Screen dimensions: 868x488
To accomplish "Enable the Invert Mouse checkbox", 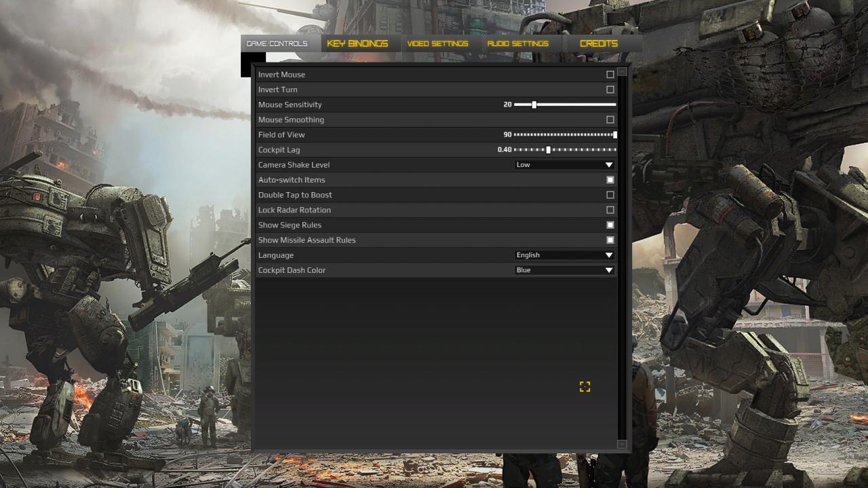I will click(610, 75).
